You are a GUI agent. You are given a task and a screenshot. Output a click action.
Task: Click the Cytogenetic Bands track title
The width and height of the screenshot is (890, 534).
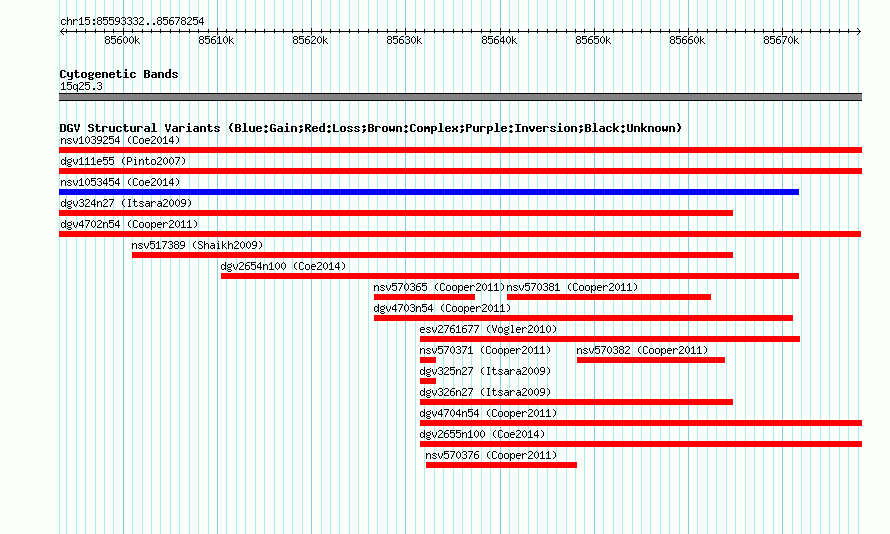pyautogui.click(x=119, y=74)
